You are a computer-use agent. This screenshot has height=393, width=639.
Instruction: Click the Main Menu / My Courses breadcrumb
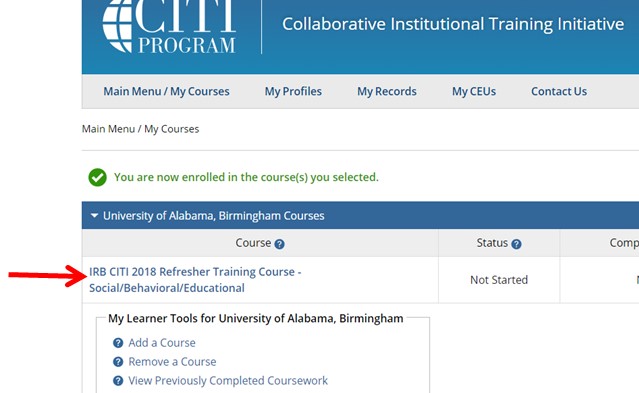click(x=141, y=129)
